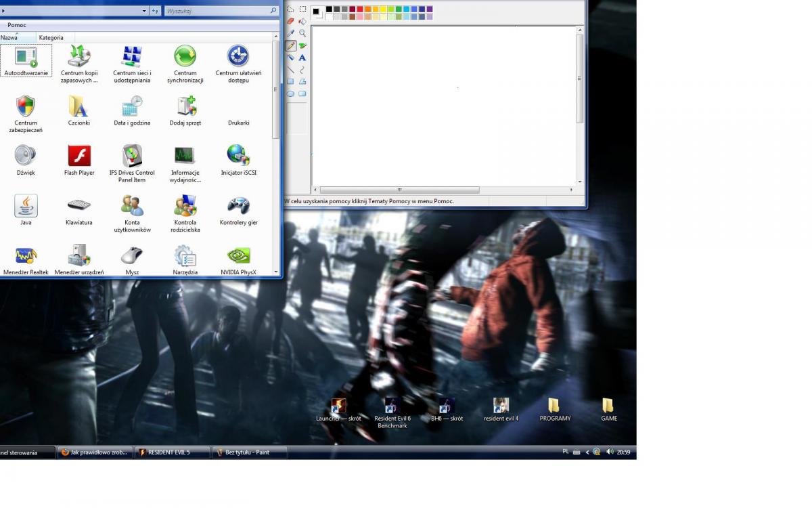This screenshot has width=812, height=508.
Task: Pick the purple color in Paint palette
Action: (x=430, y=9)
